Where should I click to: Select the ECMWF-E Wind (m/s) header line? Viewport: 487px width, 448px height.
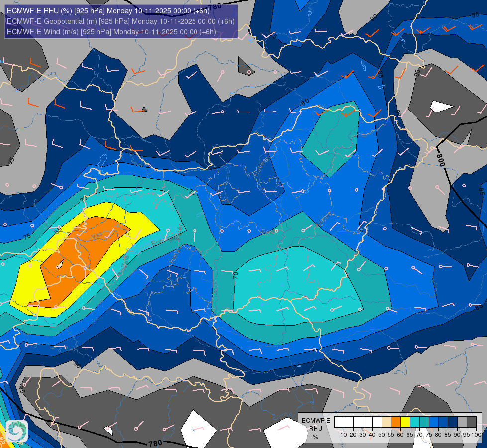click(111, 32)
